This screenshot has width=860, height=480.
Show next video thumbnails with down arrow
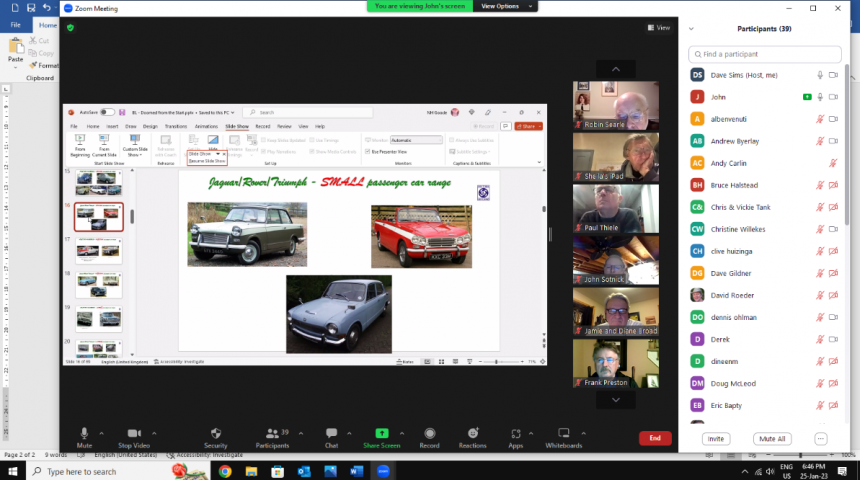pos(616,400)
